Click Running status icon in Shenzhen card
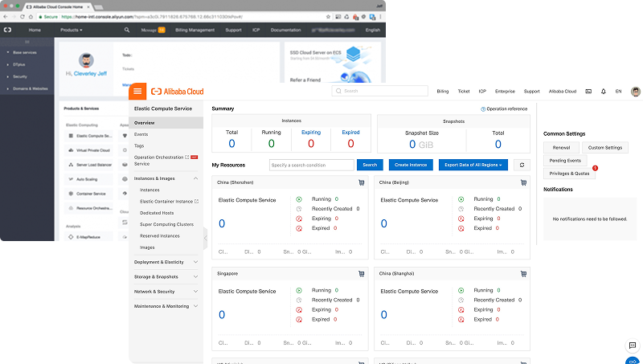 (299, 199)
